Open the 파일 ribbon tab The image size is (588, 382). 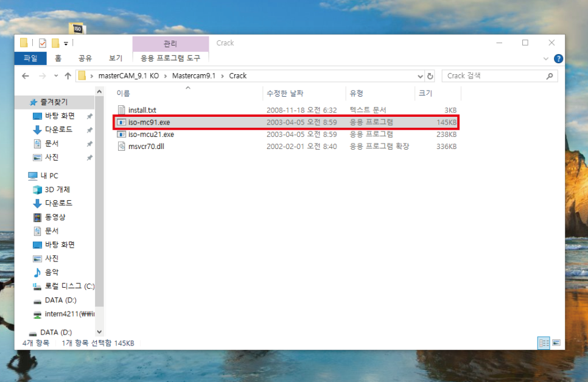(30, 58)
